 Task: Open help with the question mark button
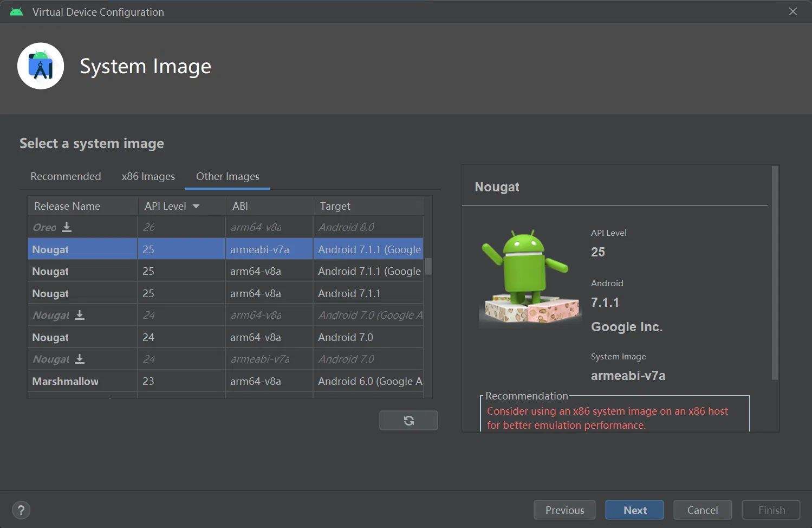pyautogui.click(x=21, y=510)
